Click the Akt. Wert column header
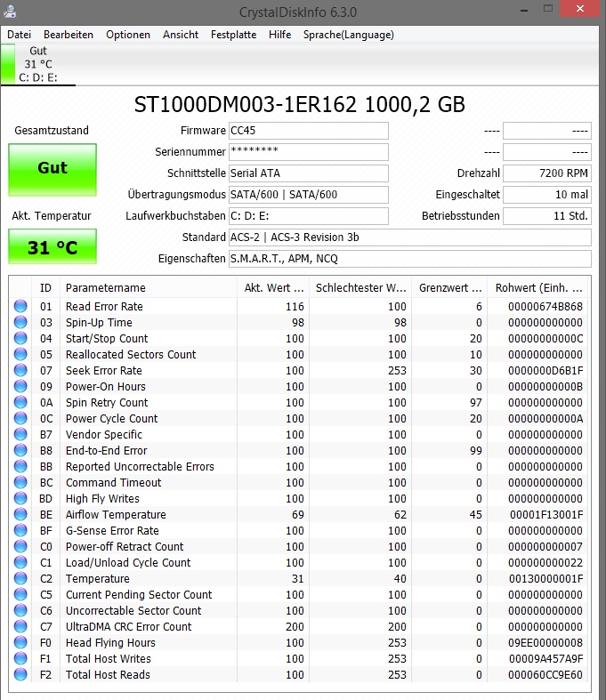Screen dimensions: 606x700 point(273,288)
